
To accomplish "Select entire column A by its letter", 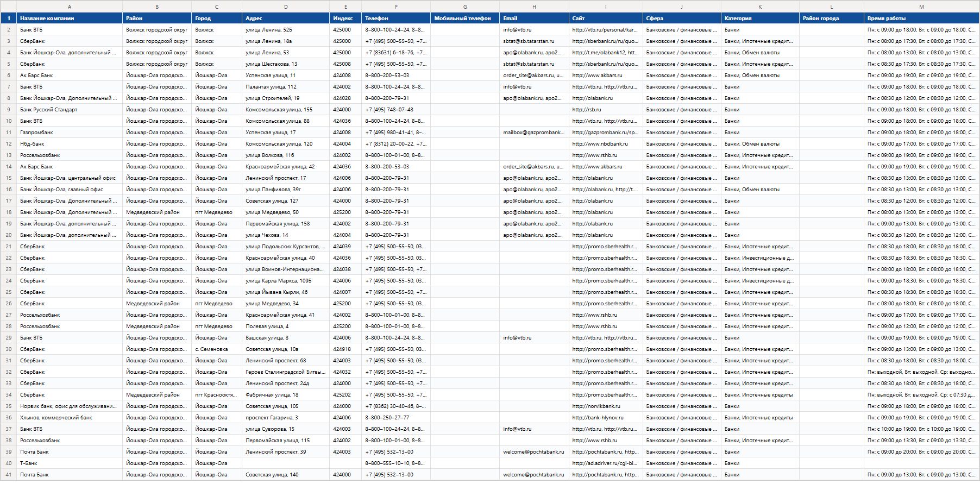I will pos(70,7).
